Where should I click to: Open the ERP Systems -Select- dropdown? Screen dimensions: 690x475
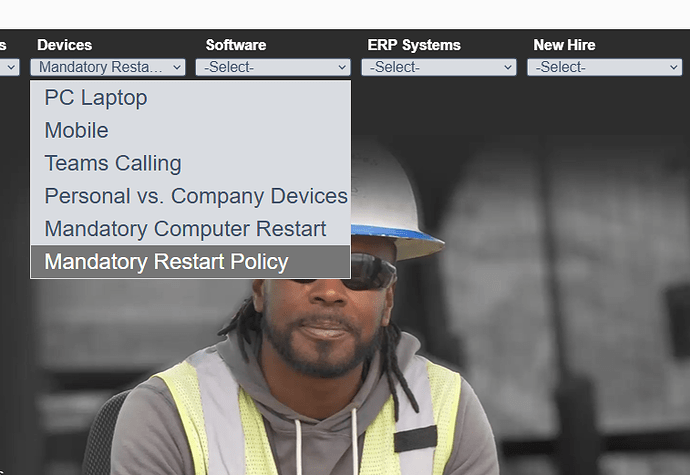point(439,67)
